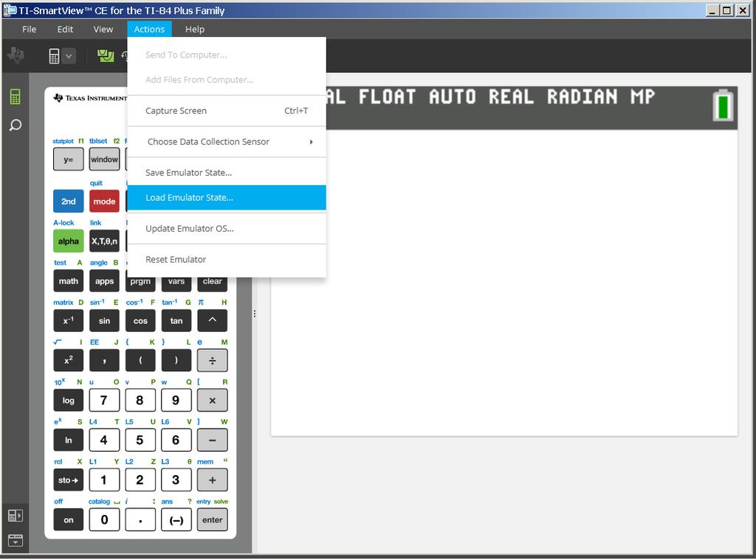Click the decimal point key
Viewport: 756px width, 560px height.
pos(140,520)
